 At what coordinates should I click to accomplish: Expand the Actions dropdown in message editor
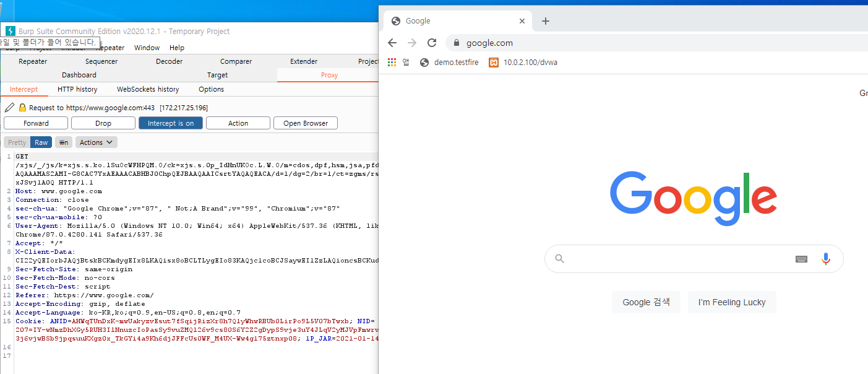coord(96,142)
